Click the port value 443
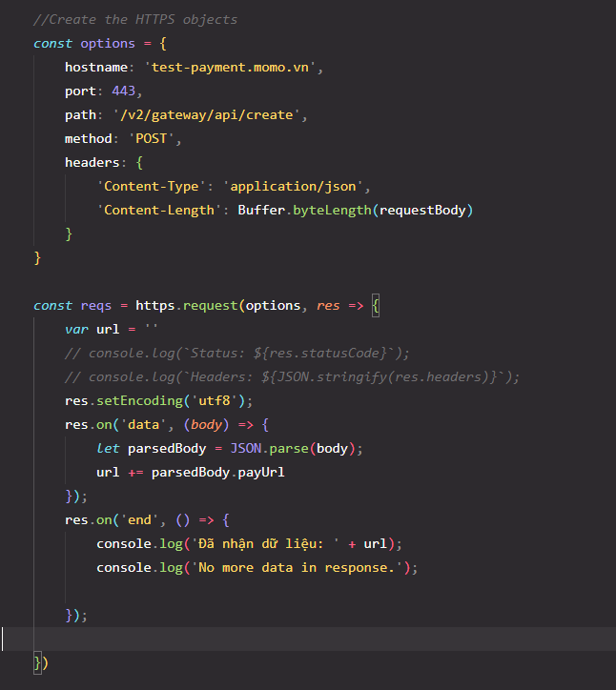Viewport: 616px width, 690px height. tap(123, 91)
